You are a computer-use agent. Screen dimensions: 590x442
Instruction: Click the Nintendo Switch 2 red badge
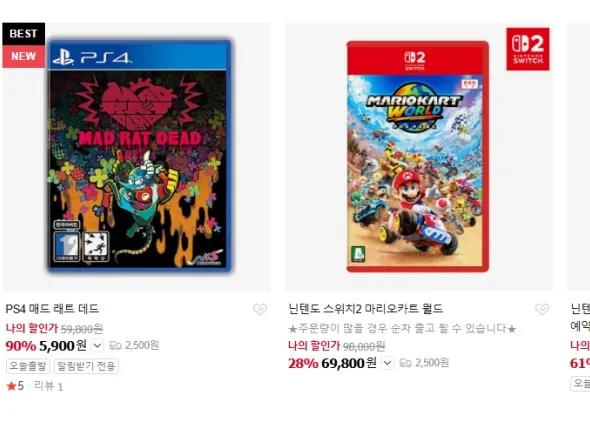528,49
